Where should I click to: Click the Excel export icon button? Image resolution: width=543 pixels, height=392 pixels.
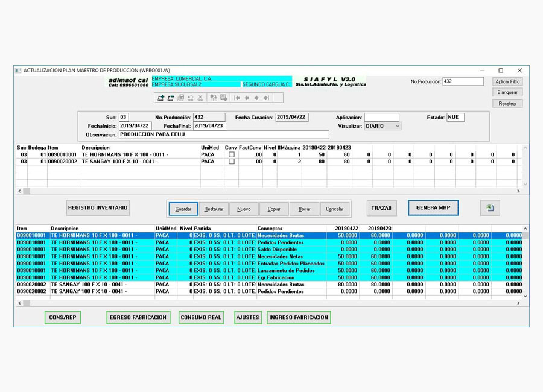pyautogui.click(x=490, y=208)
